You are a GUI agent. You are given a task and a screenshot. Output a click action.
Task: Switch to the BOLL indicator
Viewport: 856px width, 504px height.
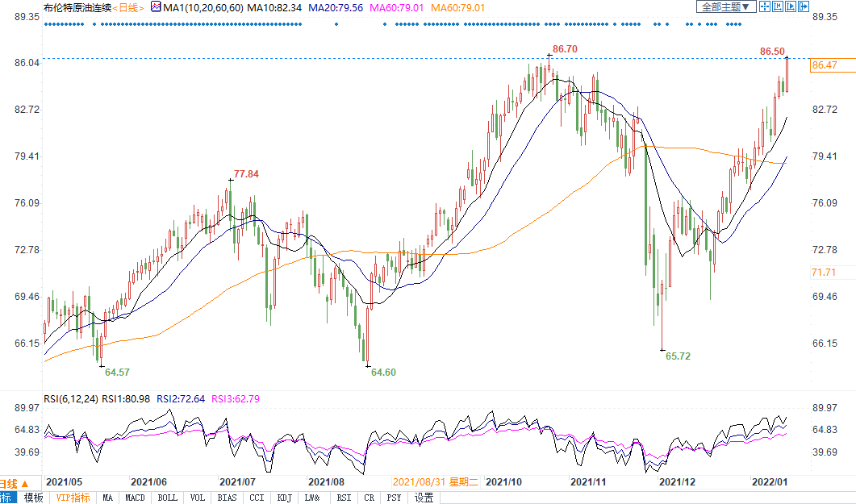click(167, 498)
